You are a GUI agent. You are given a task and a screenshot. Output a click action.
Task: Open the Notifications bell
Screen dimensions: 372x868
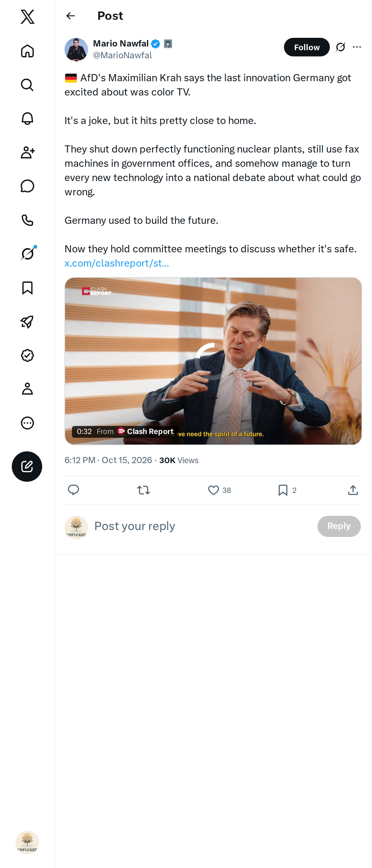[x=27, y=119]
